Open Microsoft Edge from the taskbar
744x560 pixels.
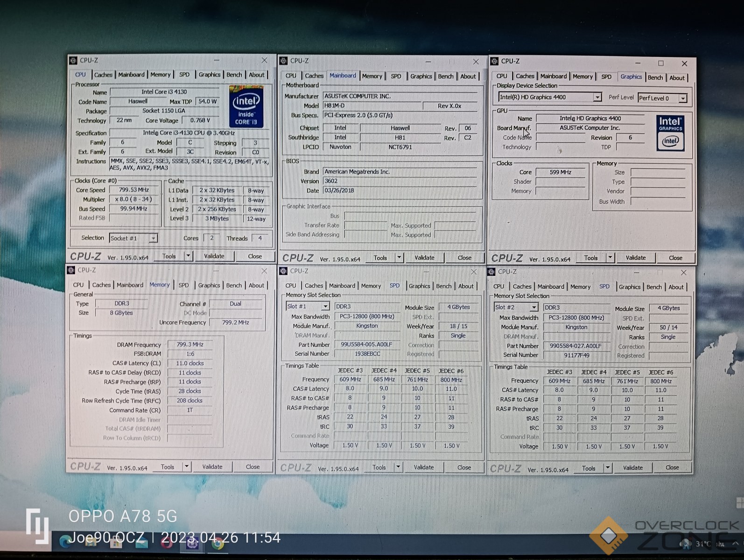65,542
